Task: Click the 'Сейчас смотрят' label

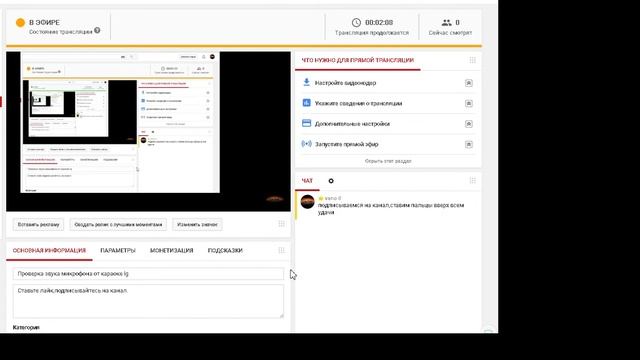Action: pos(450,33)
